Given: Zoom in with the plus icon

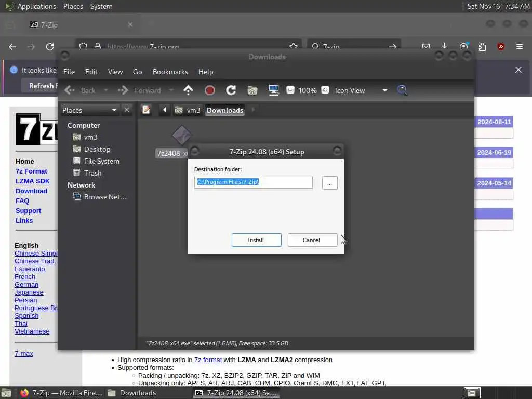Looking at the screenshot, I should click(x=325, y=90).
